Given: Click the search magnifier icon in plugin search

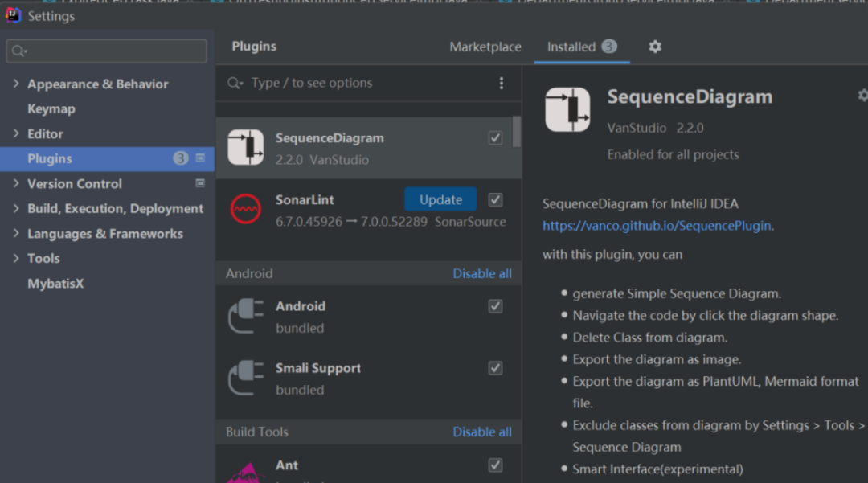Looking at the screenshot, I should pos(235,83).
